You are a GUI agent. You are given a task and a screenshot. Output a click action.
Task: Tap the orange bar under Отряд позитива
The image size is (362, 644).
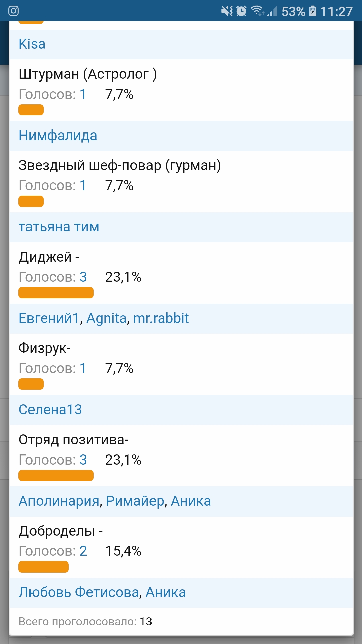point(56,475)
